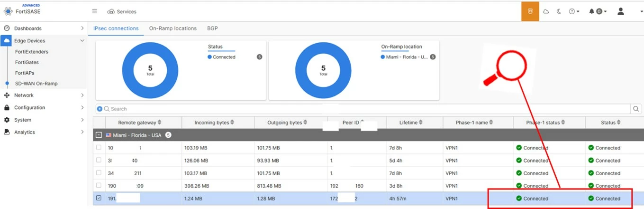
Task: Sort by Phase-1 status column
Action: 546,123
